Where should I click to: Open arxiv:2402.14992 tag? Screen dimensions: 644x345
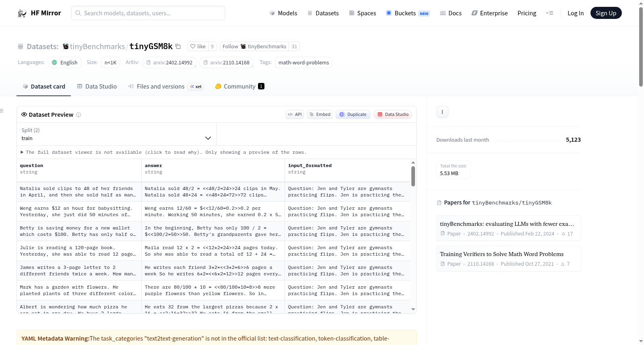169,62
